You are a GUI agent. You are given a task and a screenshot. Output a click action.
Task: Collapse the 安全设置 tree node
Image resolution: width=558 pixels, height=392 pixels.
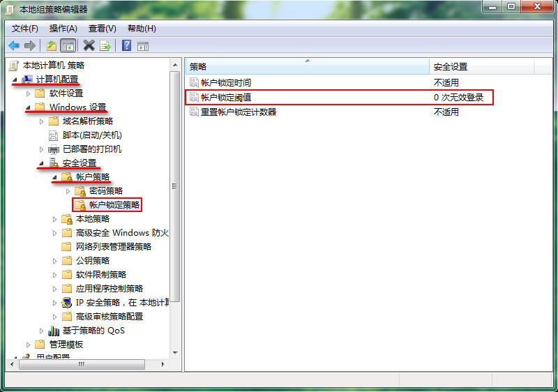click(x=41, y=163)
